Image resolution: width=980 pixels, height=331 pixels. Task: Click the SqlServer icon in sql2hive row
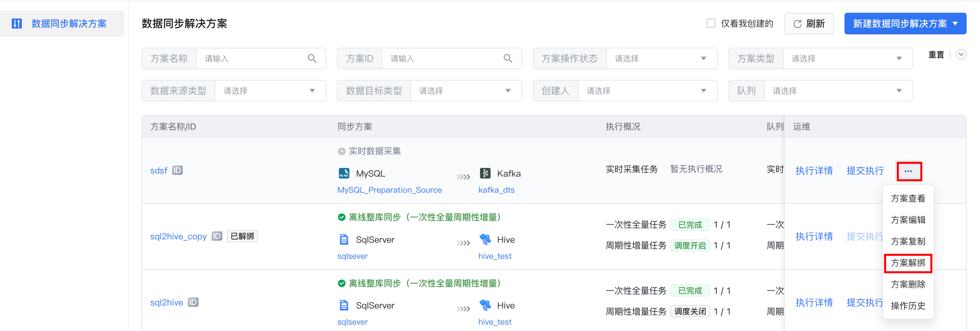click(x=344, y=305)
